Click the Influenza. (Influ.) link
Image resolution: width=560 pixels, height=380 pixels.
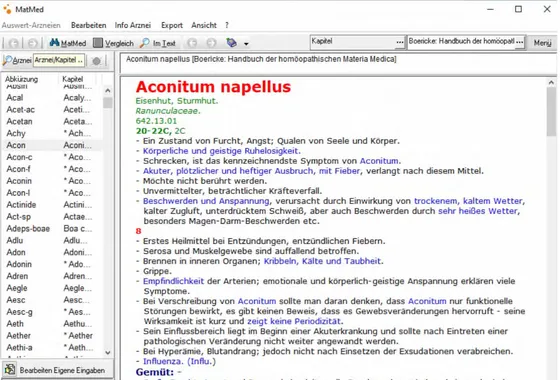179,361
